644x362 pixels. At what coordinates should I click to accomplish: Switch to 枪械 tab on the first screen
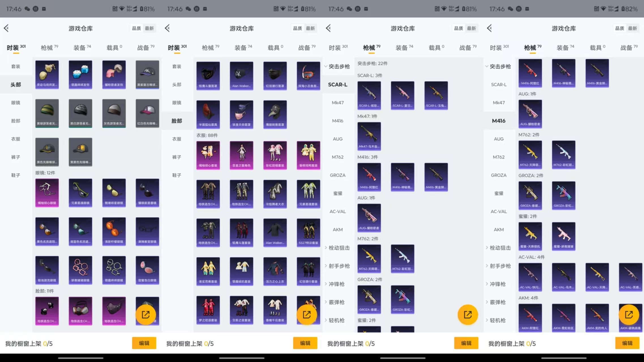(49, 48)
